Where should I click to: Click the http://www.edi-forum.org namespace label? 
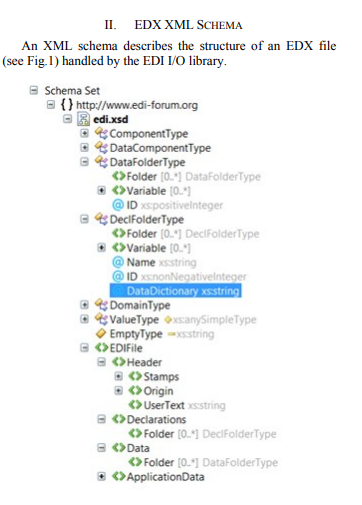[137, 105]
